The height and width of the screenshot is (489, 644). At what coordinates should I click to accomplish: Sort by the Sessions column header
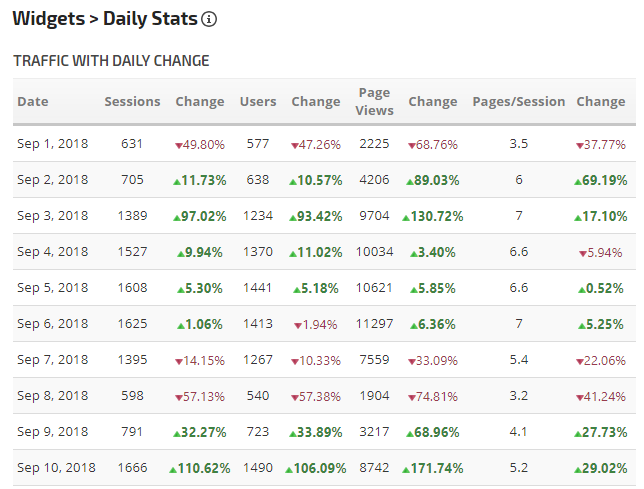pos(132,101)
